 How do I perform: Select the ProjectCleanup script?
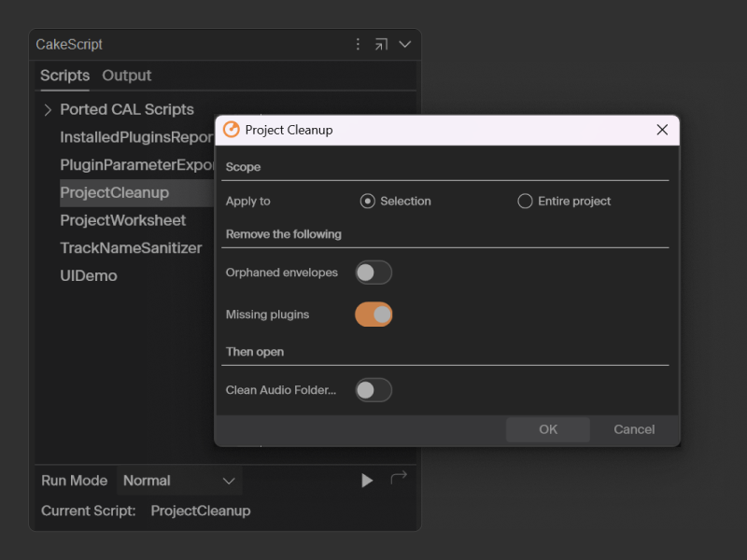136,193
